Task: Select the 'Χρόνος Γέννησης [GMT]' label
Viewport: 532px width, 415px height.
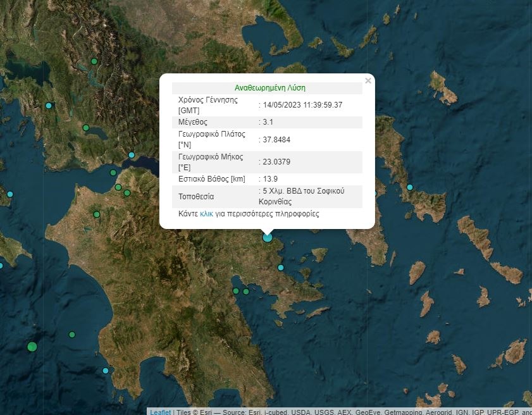Action: 208,105
